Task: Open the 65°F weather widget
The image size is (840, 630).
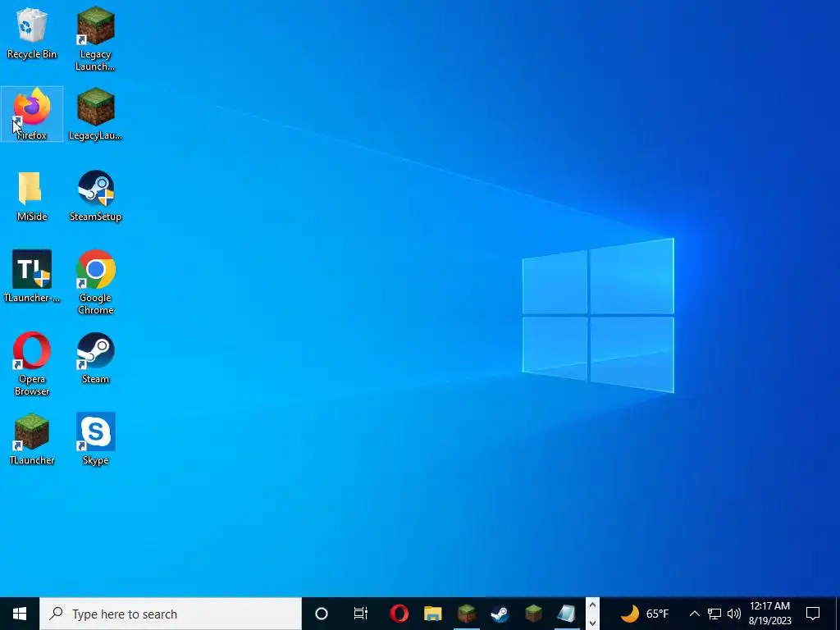Action: tap(645, 614)
